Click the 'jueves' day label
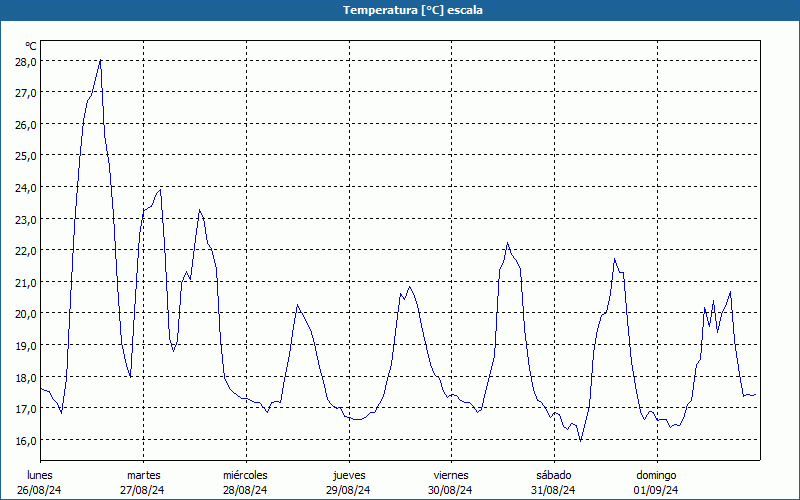This screenshot has width=800, height=500. (349, 475)
